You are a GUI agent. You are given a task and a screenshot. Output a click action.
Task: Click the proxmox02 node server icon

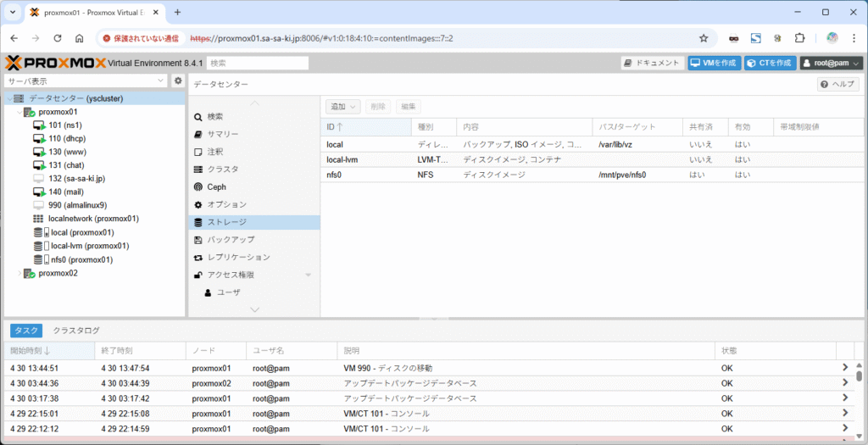click(30, 273)
